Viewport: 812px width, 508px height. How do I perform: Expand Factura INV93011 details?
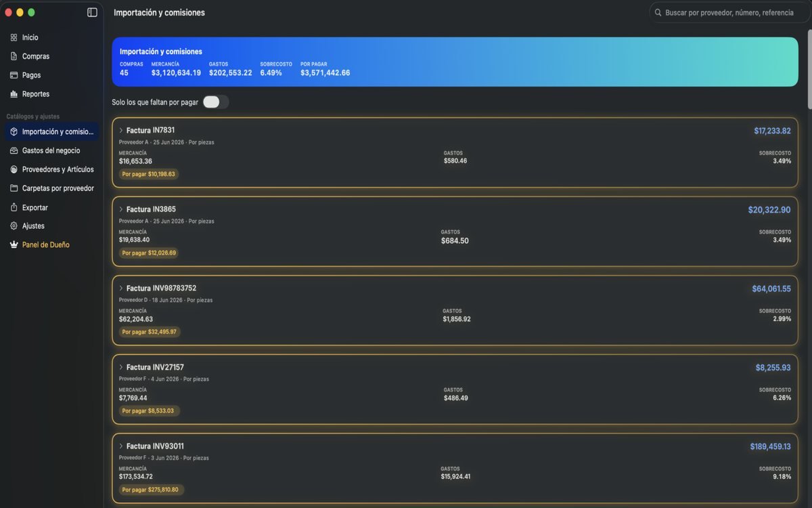(121, 446)
